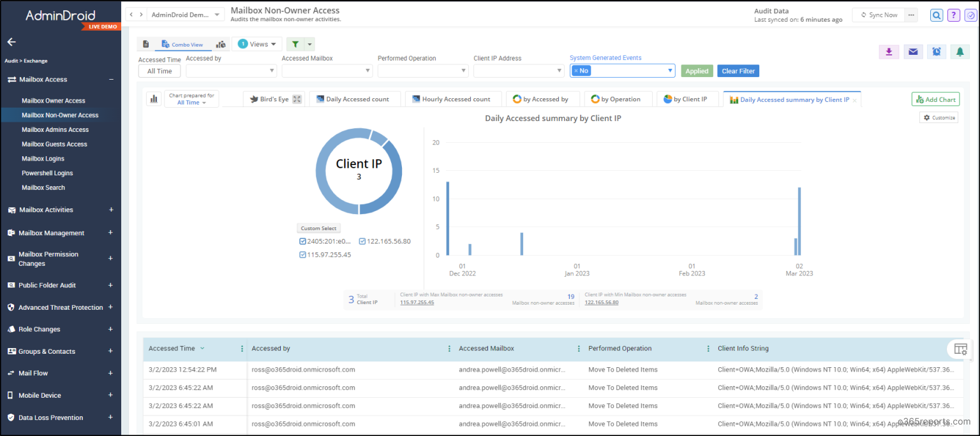This screenshot has height=436, width=980.
Task: Go to next report arrow
Action: (x=140, y=15)
